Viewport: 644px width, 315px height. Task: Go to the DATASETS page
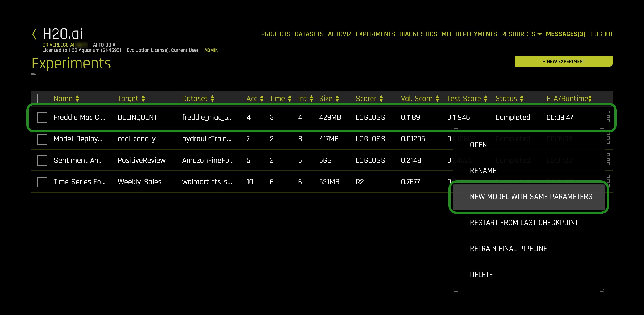309,34
